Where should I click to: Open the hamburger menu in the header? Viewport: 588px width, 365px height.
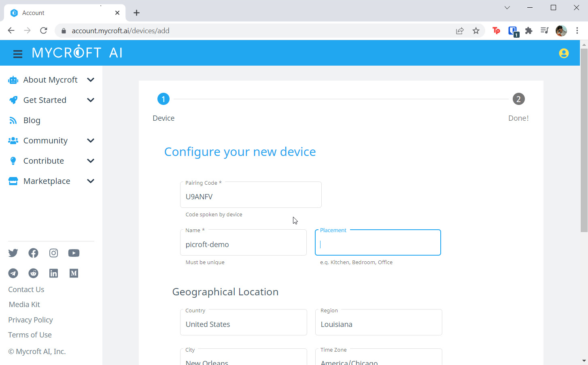17,53
